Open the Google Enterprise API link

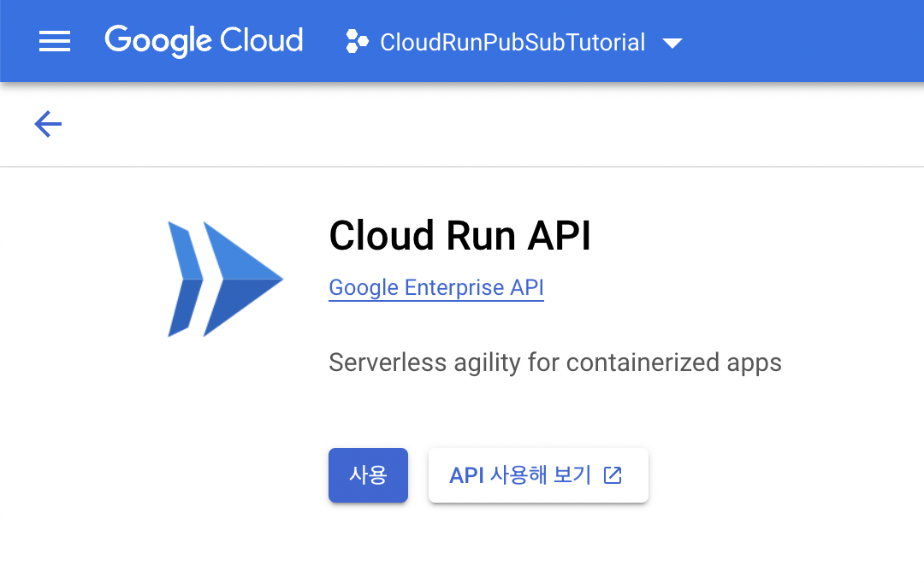point(436,288)
